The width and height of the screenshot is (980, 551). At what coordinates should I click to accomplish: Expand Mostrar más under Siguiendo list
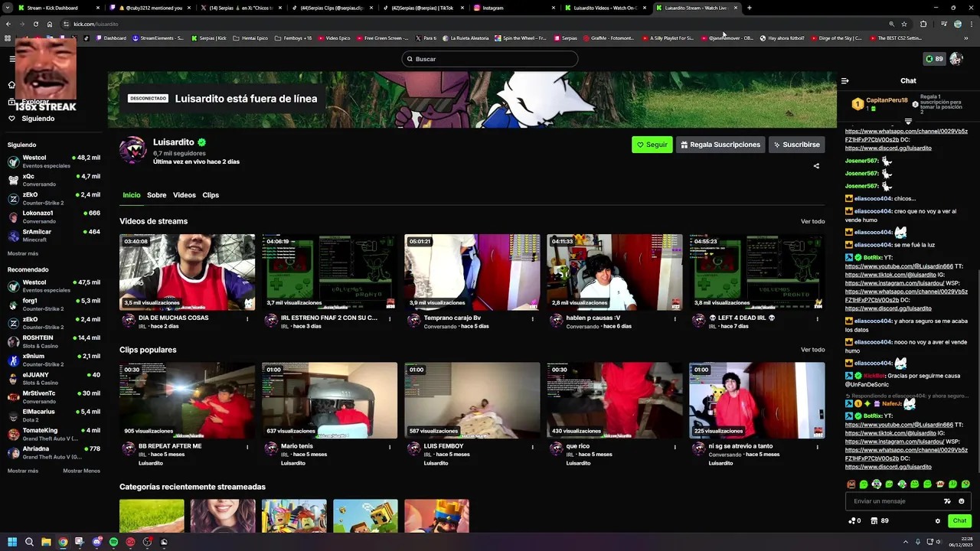tap(23, 253)
